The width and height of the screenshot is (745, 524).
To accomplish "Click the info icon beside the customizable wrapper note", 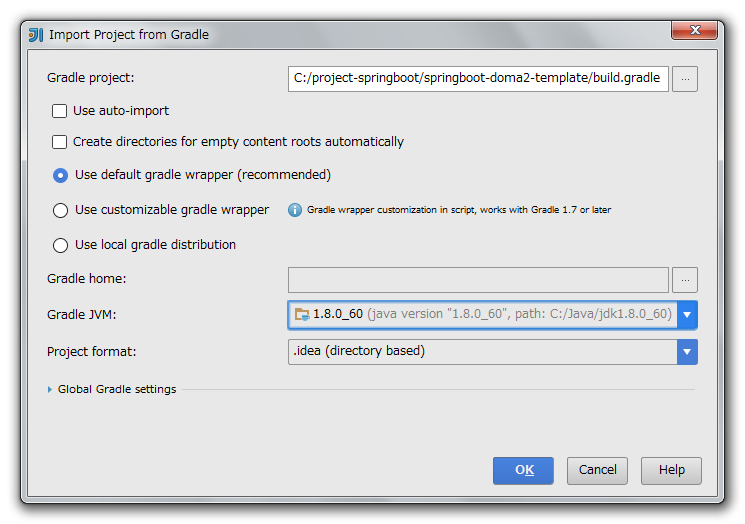I will 295,210.
